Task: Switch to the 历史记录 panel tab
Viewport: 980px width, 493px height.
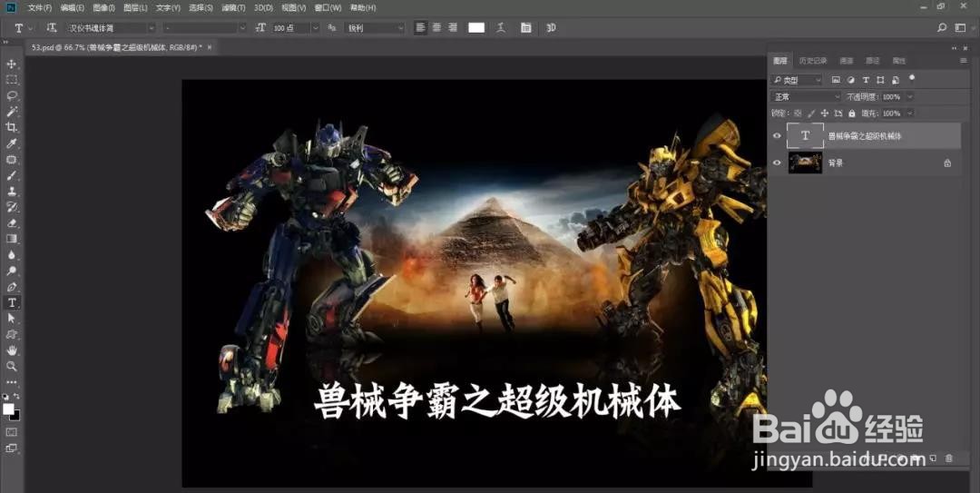Action: tap(812, 61)
